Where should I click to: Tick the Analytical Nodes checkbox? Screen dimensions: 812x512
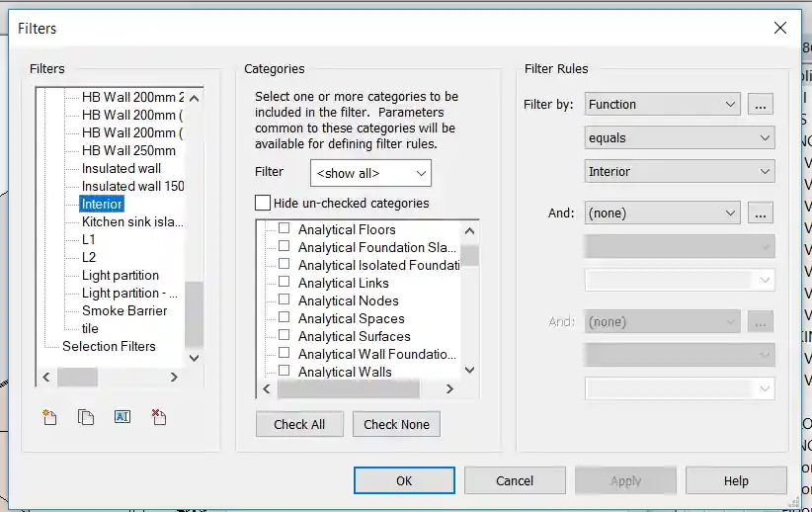tap(284, 300)
